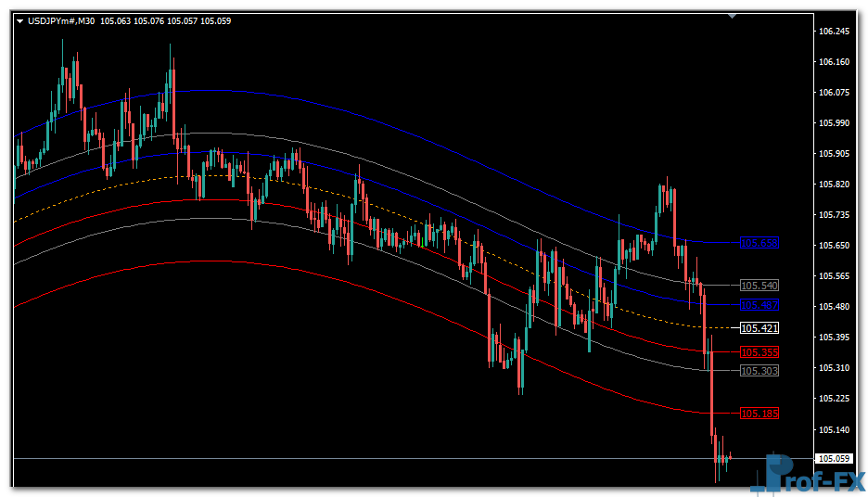Click 105.990 on the price scale
The image size is (868, 497).
pyautogui.click(x=835, y=123)
